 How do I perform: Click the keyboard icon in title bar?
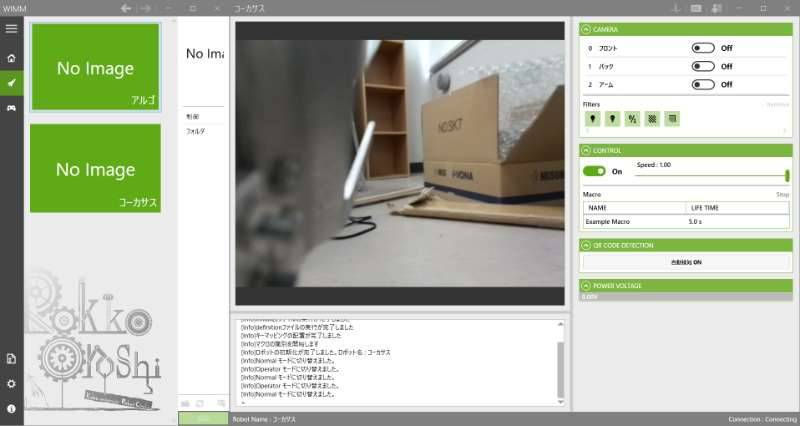(696, 8)
